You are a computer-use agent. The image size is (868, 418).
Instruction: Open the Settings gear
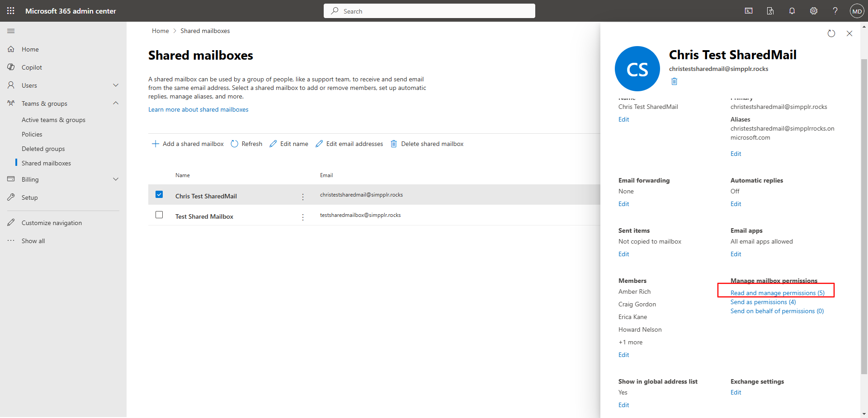pyautogui.click(x=813, y=10)
